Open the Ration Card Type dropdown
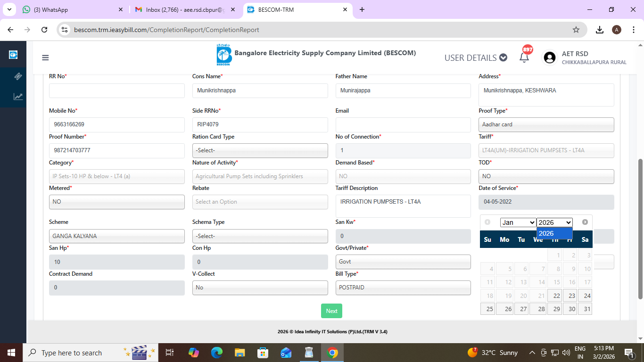Screen dimensions: 644x362 coord(260,150)
